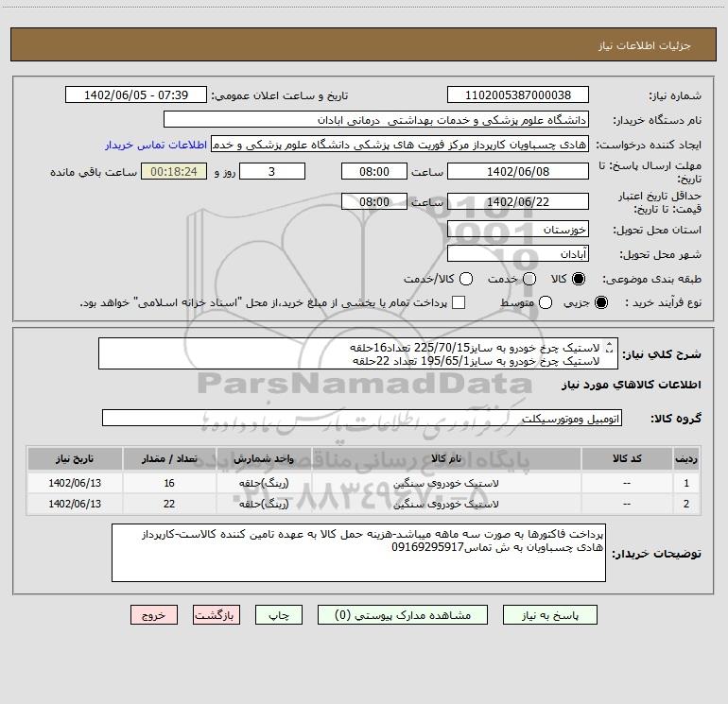This screenshot has width=728, height=704.
Task: Click quantity cell showing 22
Action: tap(169, 504)
